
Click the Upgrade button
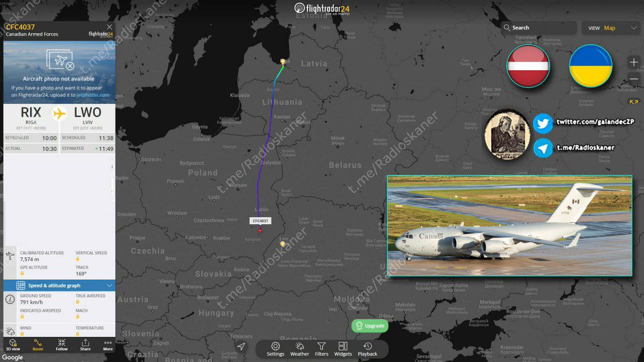point(370,326)
